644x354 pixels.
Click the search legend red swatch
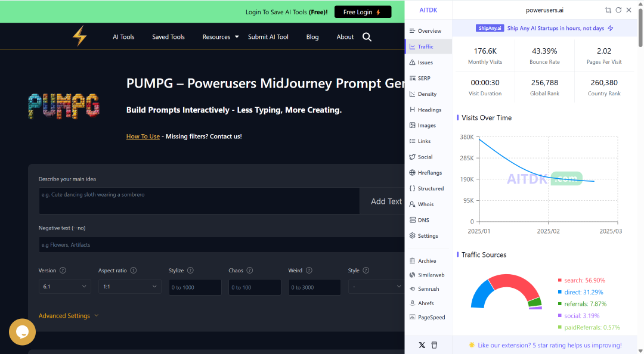tap(560, 280)
